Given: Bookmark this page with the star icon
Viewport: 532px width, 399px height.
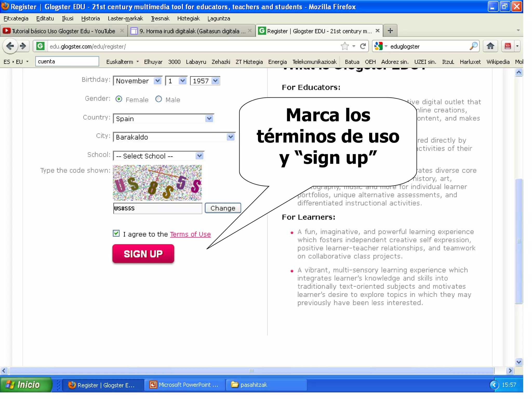Looking at the screenshot, I should pyautogui.click(x=345, y=46).
